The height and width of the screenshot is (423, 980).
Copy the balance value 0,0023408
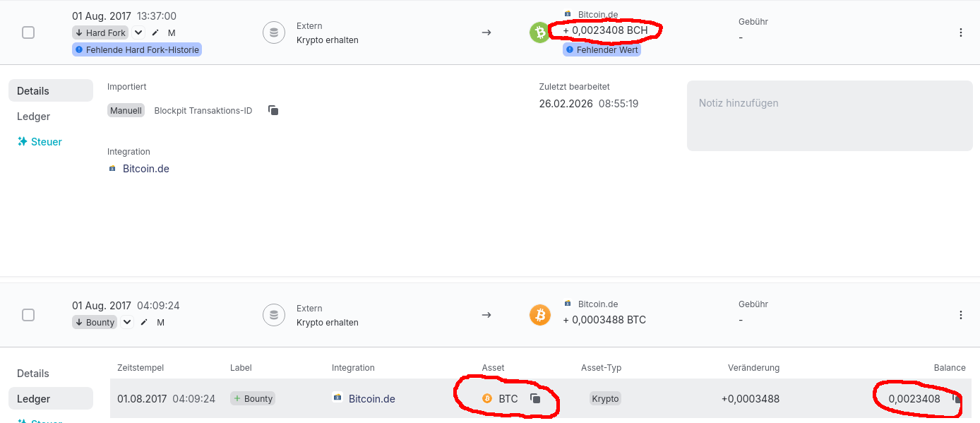pos(957,398)
